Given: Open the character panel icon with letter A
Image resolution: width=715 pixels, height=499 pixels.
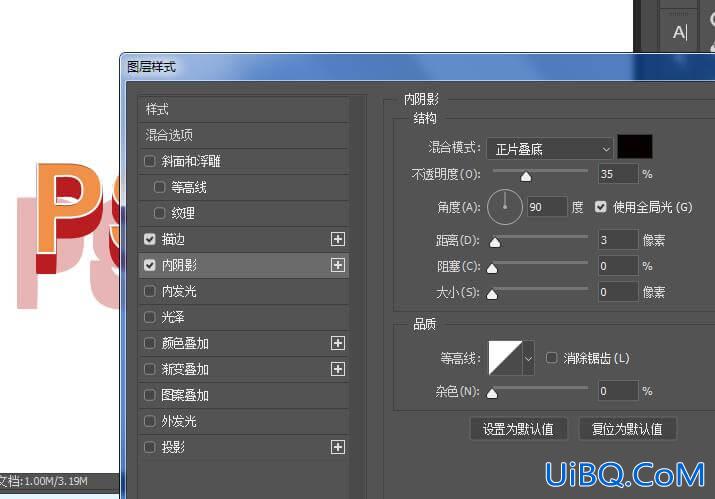Looking at the screenshot, I should pos(679,32).
